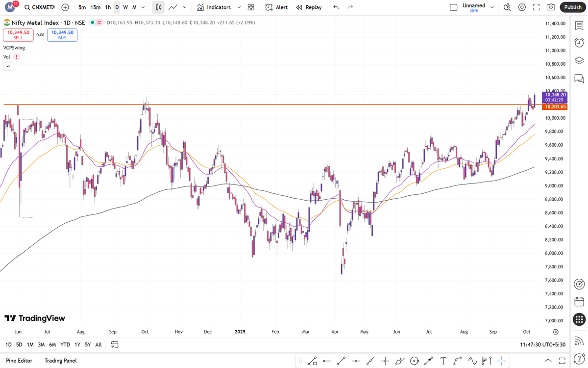Viewport: 588px width, 368px height.
Task: Select the Path polyline drawing tool
Action: 458,361
